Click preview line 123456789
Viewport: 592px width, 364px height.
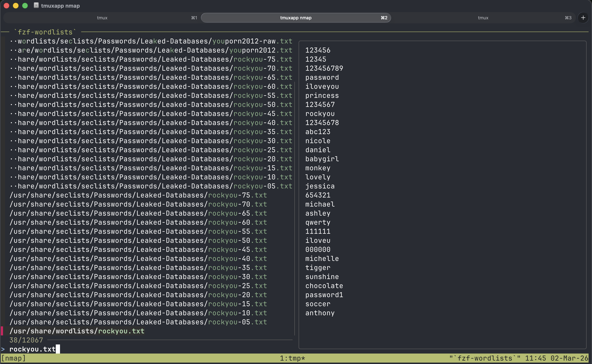(x=324, y=68)
